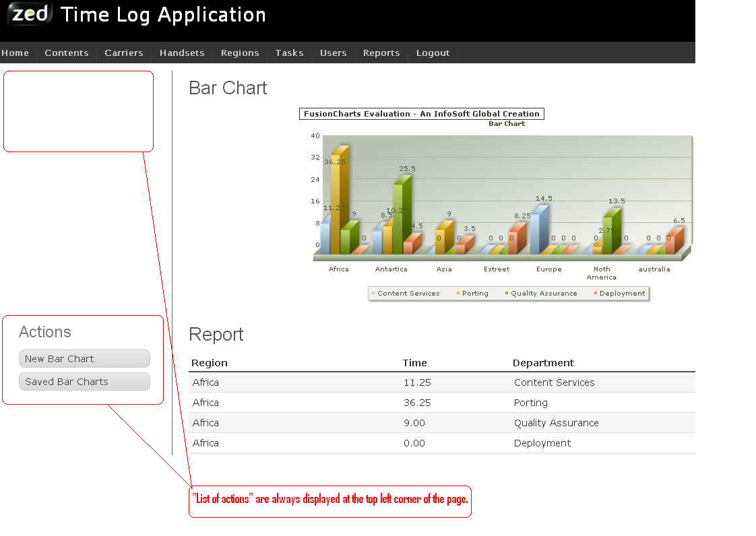Click the New Bar Chart button
The height and width of the screenshot is (536, 756).
point(84,359)
